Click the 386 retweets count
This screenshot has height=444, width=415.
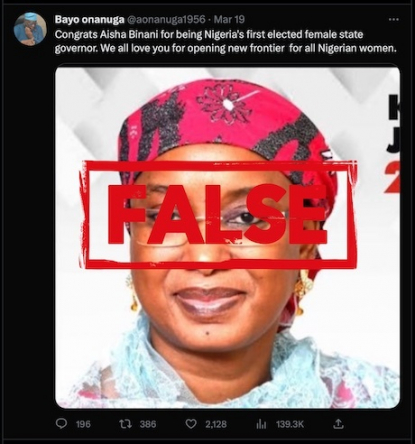pyautogui.click(x=148, y=424)
